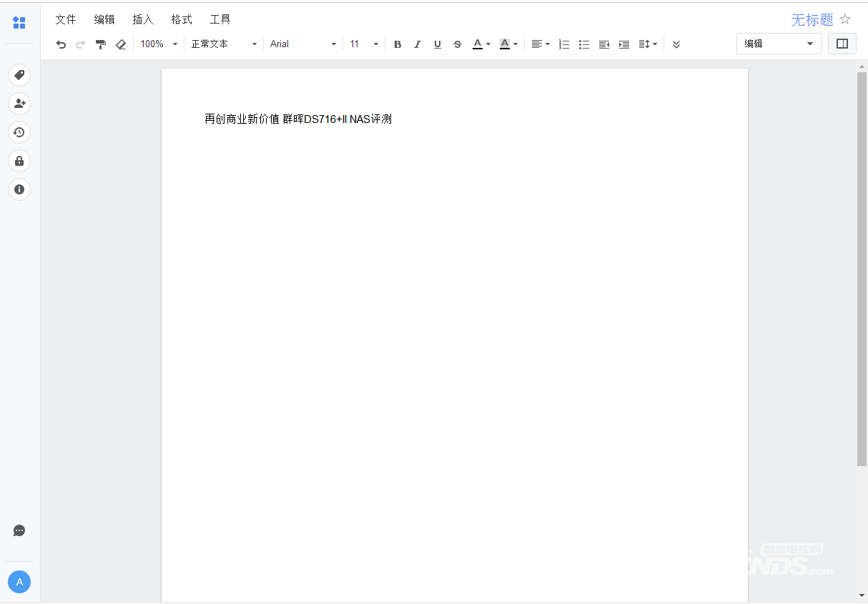Open the Arial font dropdown
The width and height of the screenshot is (868, 604).
tap(303, 44)
